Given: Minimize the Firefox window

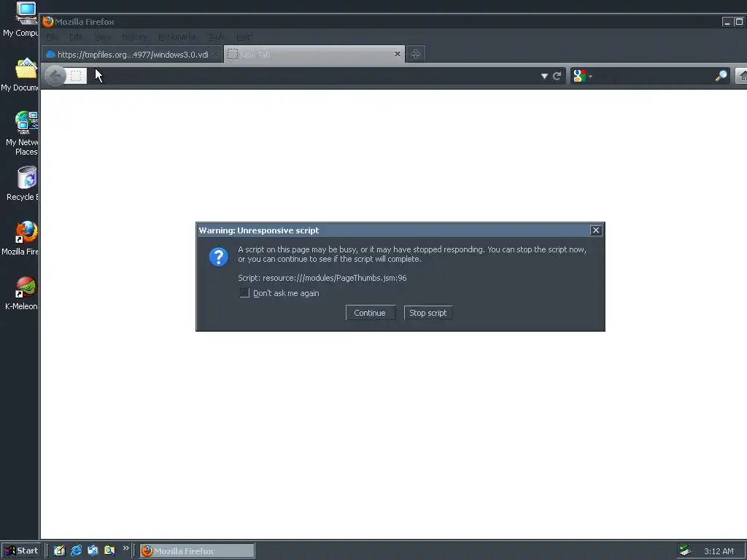Looking at the screenshot, I should tap(727, 22).
